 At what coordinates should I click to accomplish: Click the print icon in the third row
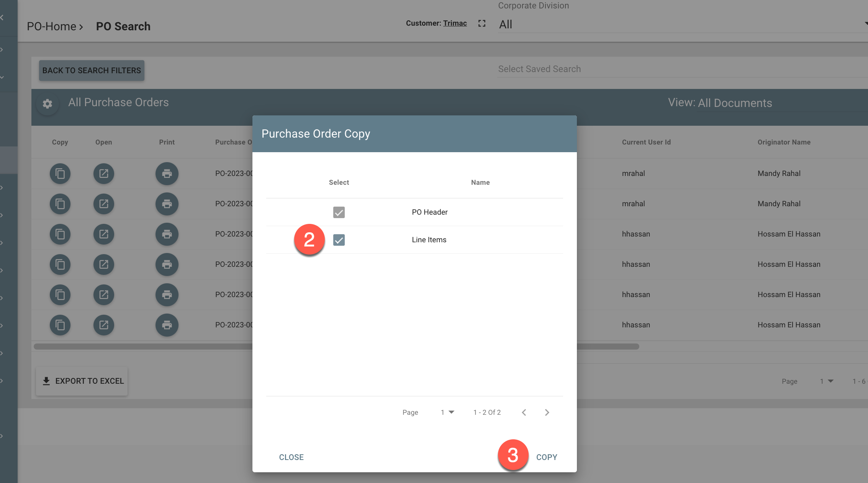167,234
